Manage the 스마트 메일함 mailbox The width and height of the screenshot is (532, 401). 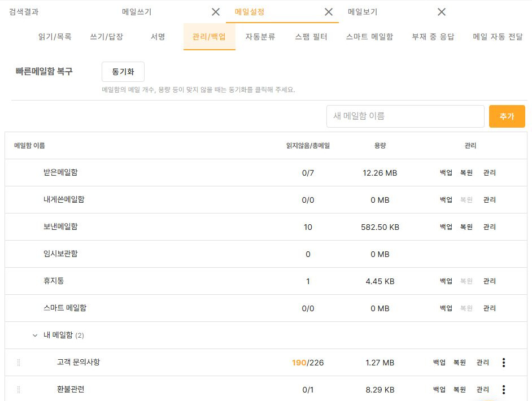click(x=489, y=308)
